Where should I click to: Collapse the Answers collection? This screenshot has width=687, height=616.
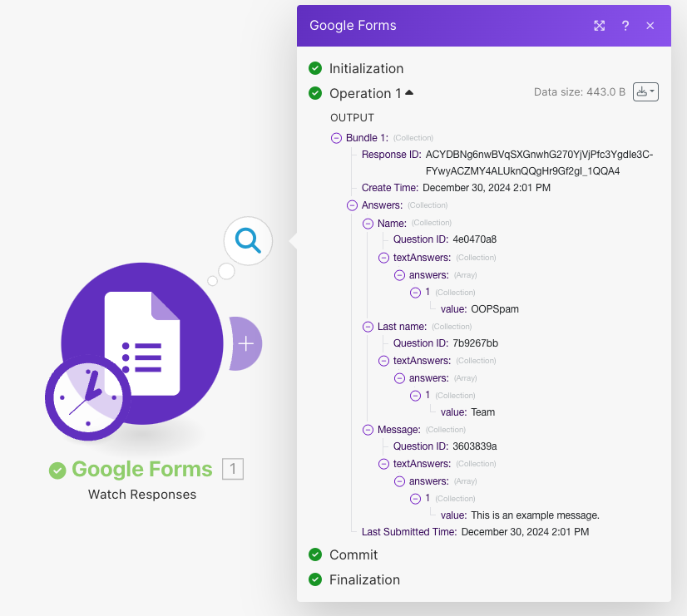(352, 205)
